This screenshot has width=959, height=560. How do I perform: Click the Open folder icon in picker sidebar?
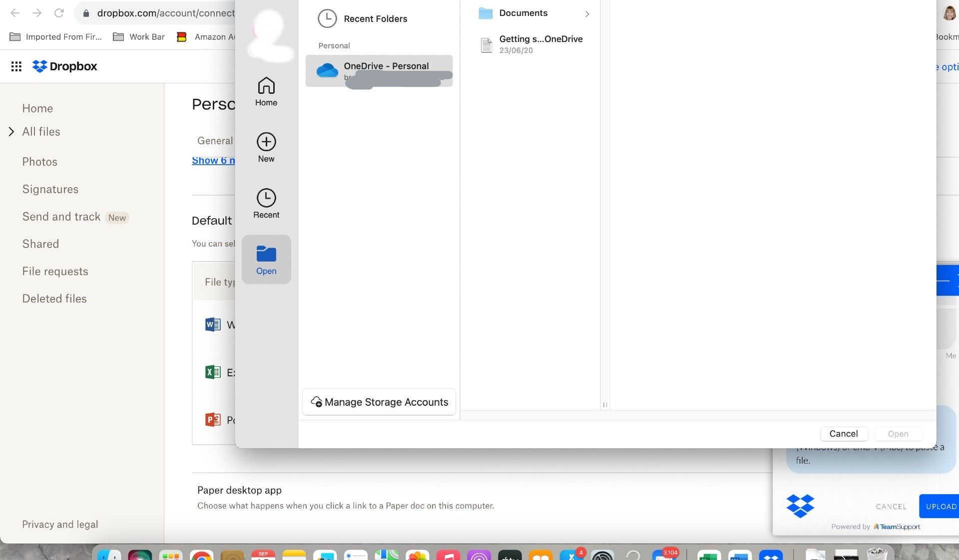(x=266, y=256)
